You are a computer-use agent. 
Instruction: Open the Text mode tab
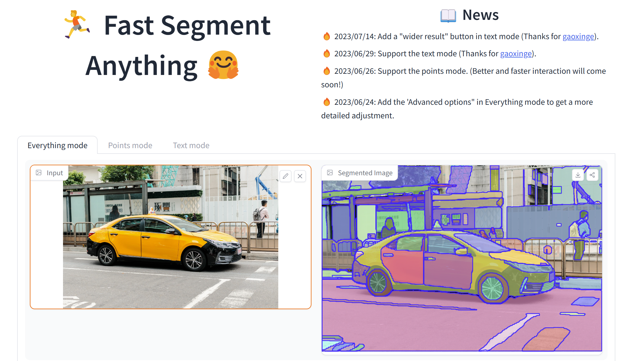(x=191, y=145)
